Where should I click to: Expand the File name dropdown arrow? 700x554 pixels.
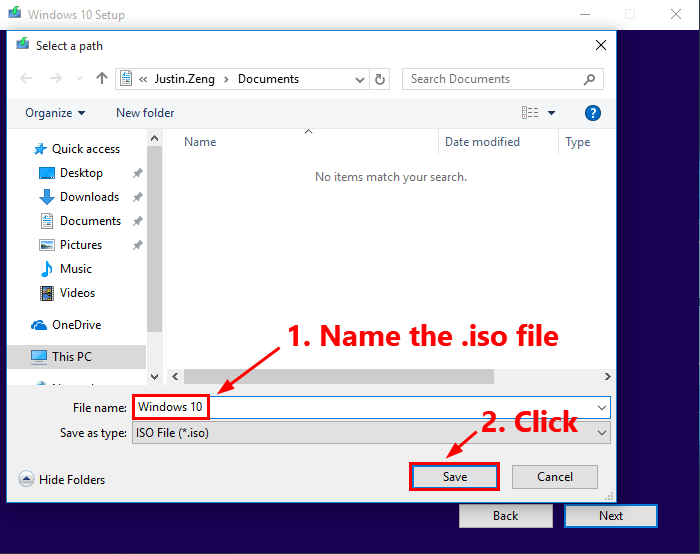(602, 408)
